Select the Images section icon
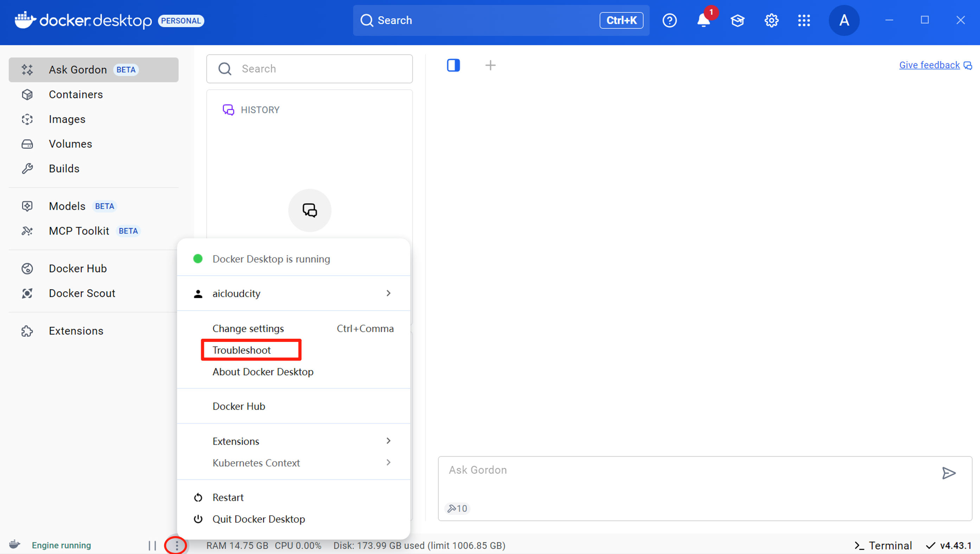Viewport: 980px width, 554px height. tap(27, 119)
